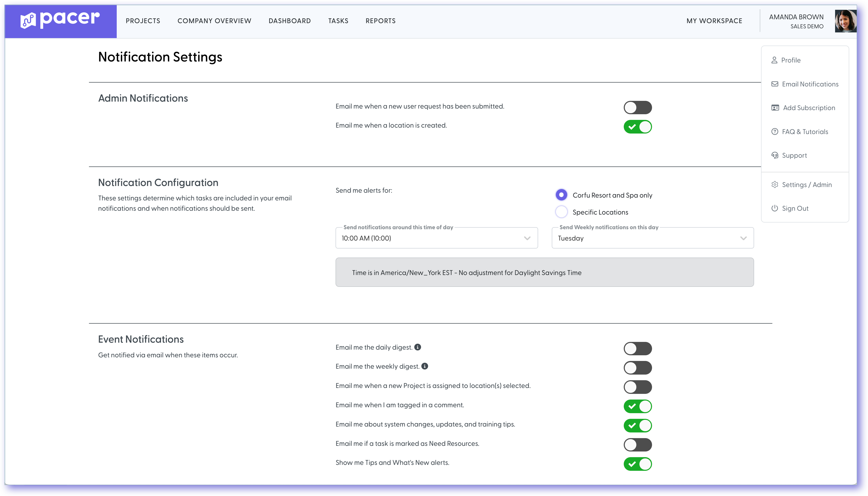Click the Support menu link
The image size is (868, 496).
click(794, 155)
